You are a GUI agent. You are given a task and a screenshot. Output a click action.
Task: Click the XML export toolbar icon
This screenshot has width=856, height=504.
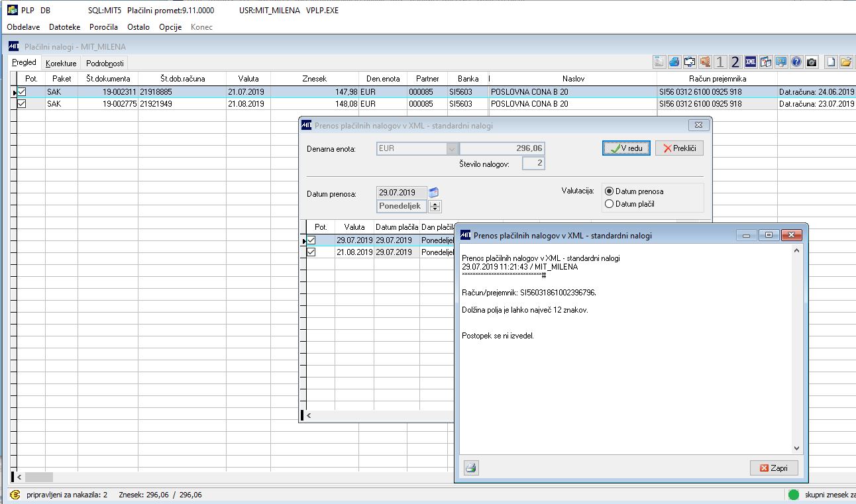[x=751, y=62]
